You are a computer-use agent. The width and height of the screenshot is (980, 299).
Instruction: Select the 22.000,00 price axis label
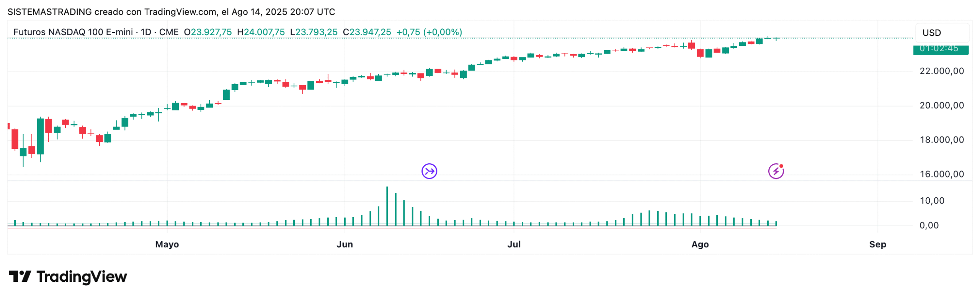tap(941, 71)
